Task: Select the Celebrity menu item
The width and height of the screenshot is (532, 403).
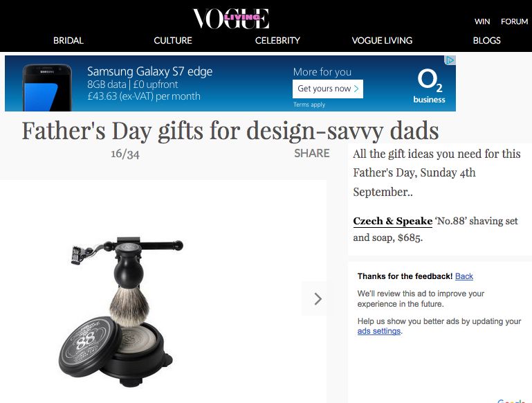Action: click(277, 40)
